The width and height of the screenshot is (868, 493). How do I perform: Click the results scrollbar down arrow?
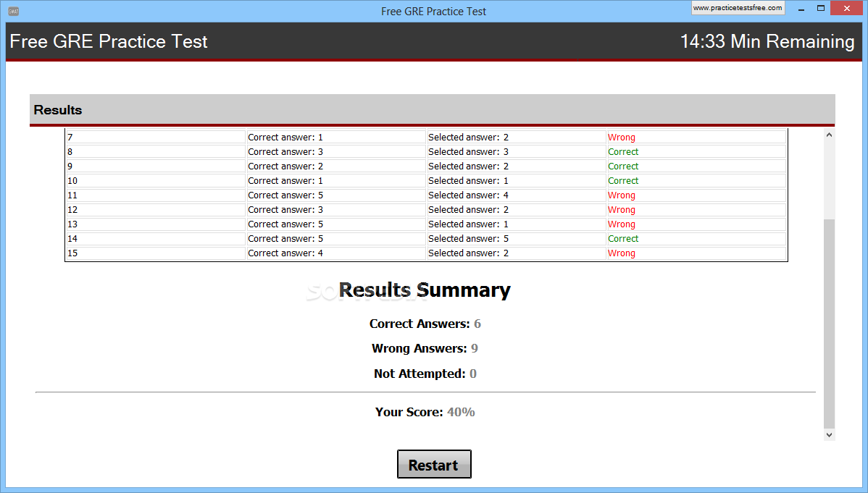click(x=829, y=435)
